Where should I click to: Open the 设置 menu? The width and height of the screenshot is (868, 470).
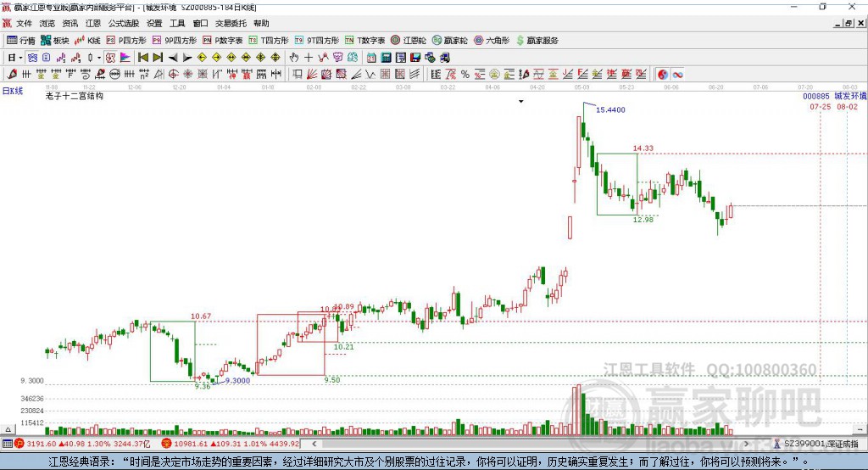click(154, 23)
